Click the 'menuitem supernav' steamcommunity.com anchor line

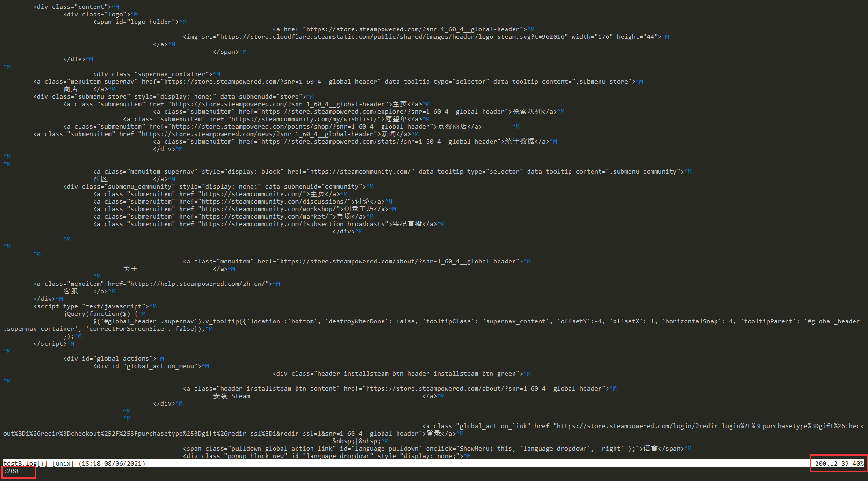point(392,171)
